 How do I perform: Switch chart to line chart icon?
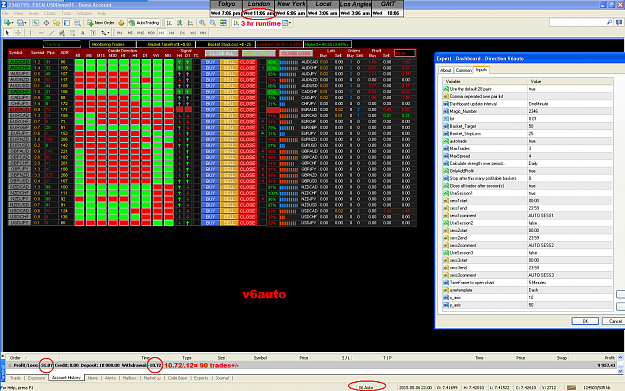[x=191, y=23]
